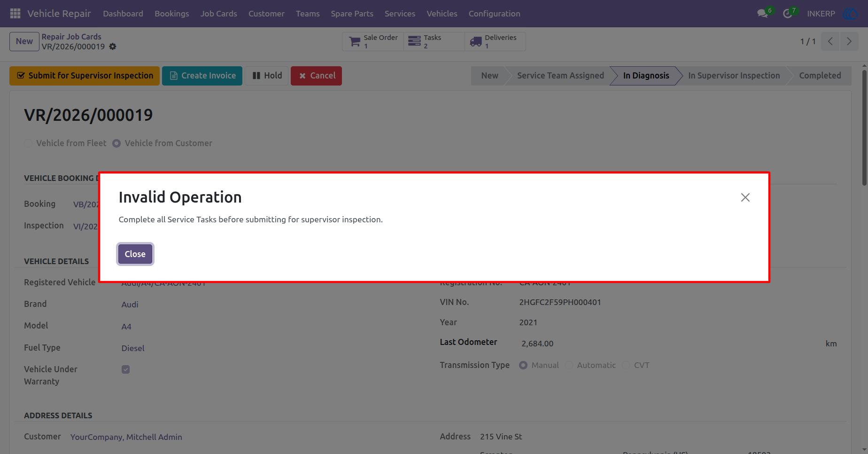868x454 pixels.
Task: Open Tasks stat button
Action: [434, 41]
